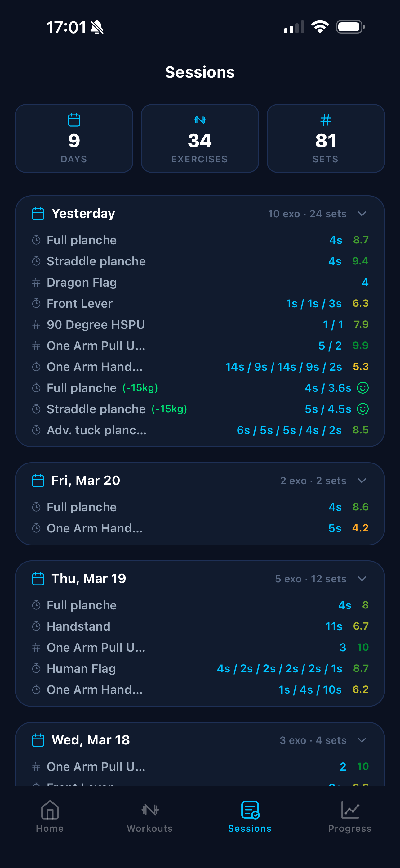400x868 pixels.
Task: Tap the smiley icon beside Straddle planche (-15kg)
Action: point(362,409)
